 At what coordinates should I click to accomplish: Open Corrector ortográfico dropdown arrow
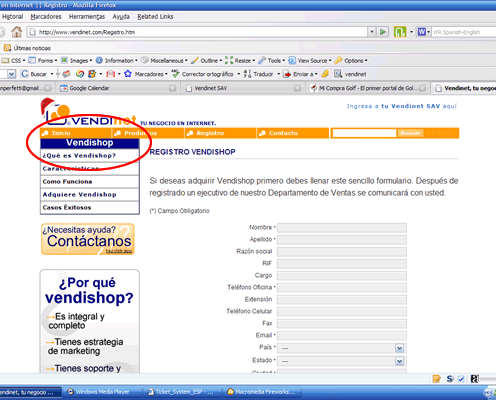pyautogui.click(x=239, y=74)
